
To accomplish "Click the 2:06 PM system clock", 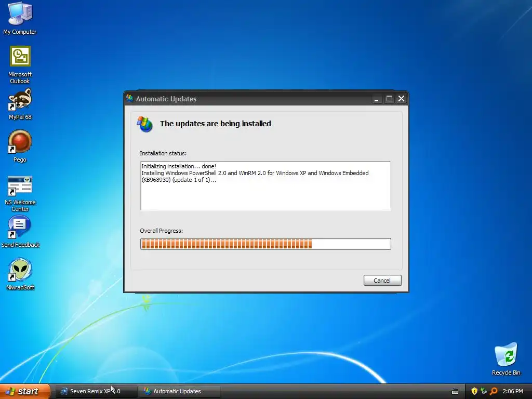I will (x=513, y=391).
